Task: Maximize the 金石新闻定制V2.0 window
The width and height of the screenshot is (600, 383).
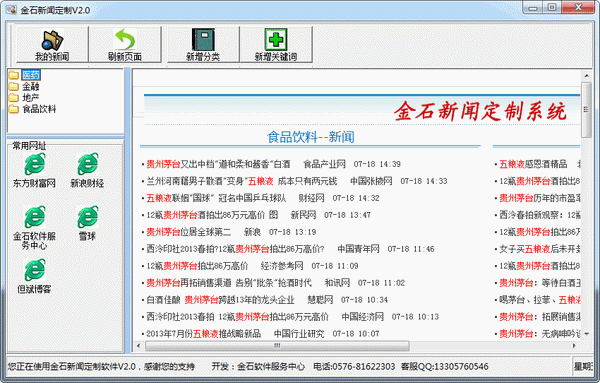Action: pyautogui.click(x=552, y=8)
